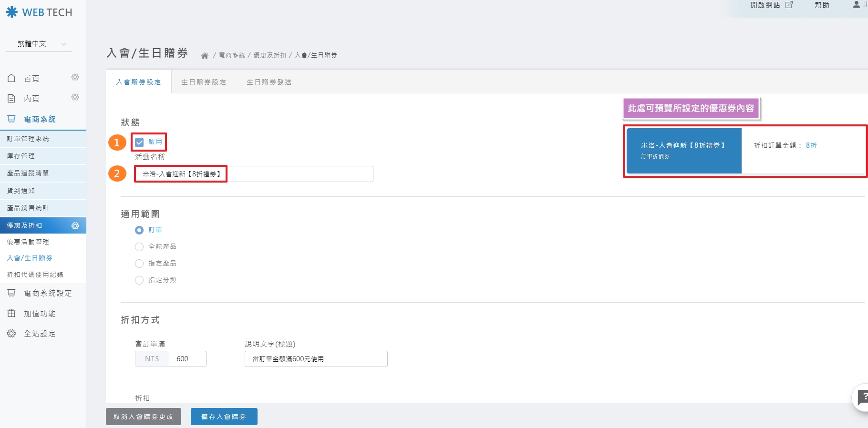Click the 當訂單滿 amount input field
868x428 pixels.
[x=187, y=359]
